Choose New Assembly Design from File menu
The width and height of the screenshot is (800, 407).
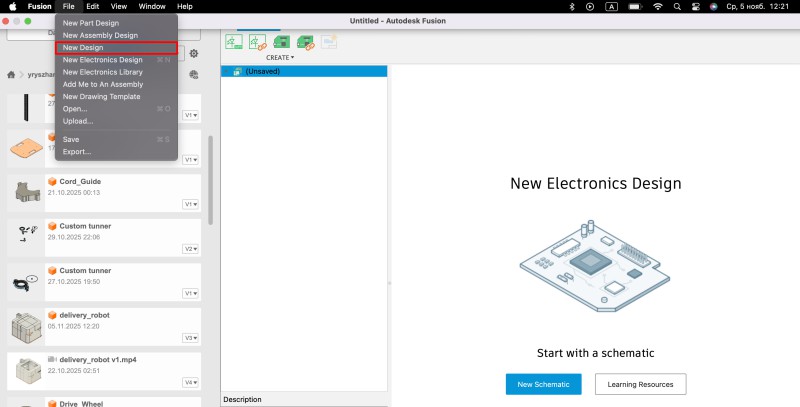116,35
